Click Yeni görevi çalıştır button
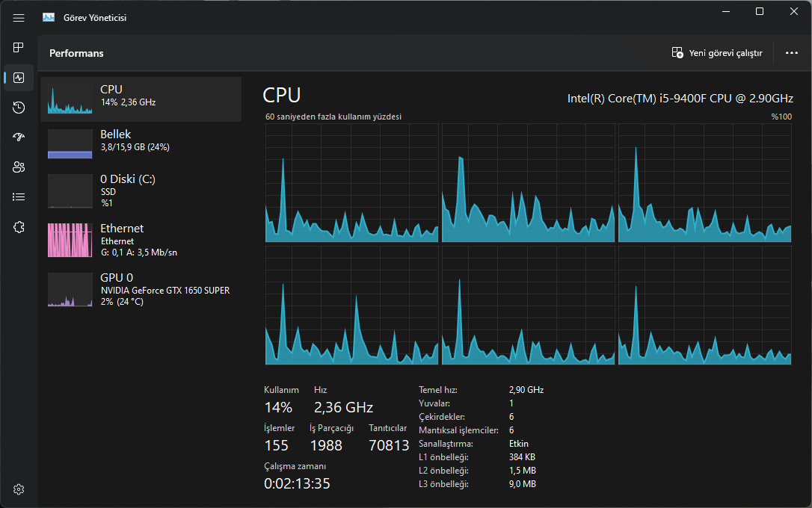 tap(717, 53)
